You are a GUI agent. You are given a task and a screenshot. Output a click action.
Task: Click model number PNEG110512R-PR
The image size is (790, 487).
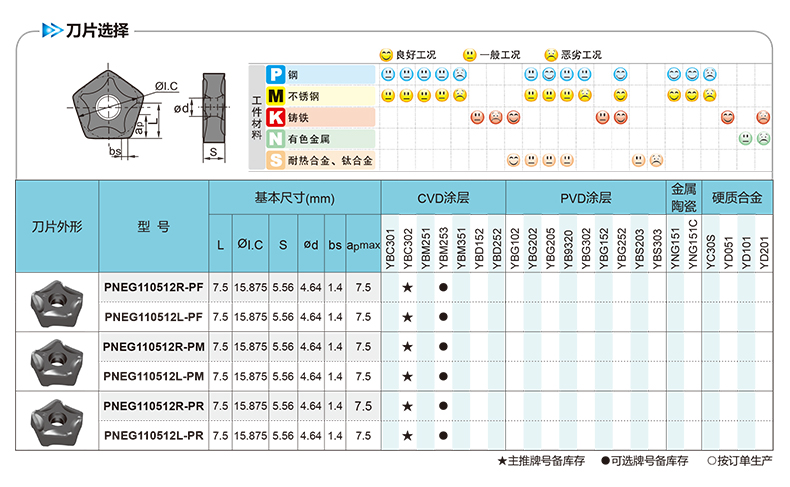pos(154,406)
